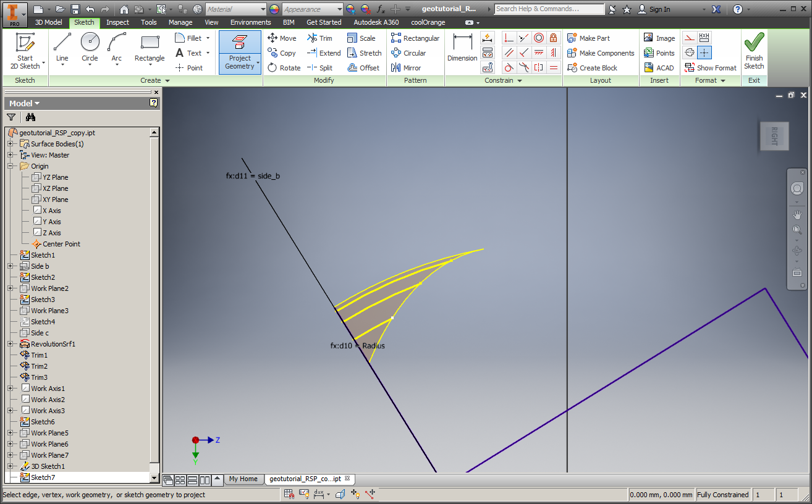Expand RevolutionSrf1 node
The height and width of the screenshot is (504, 812).
point(11,344)
